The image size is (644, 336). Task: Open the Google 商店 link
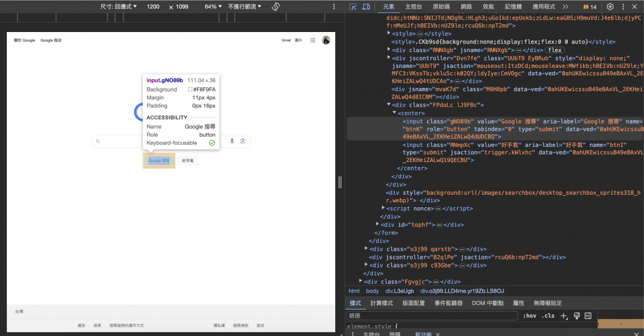[x=51, y=40]
